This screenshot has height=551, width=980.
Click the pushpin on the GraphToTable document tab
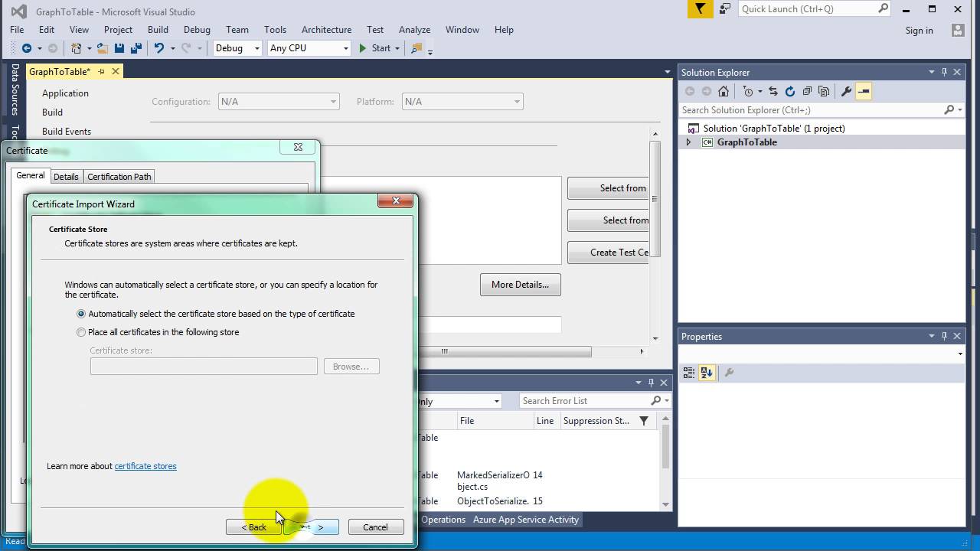coord(101,71)
